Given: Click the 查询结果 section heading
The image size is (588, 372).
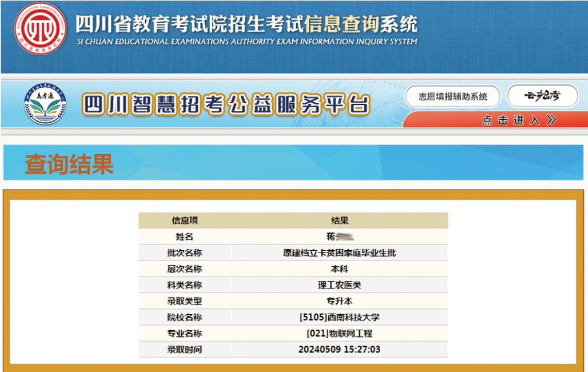Looking at the screenshot, I should coord(69,164).
